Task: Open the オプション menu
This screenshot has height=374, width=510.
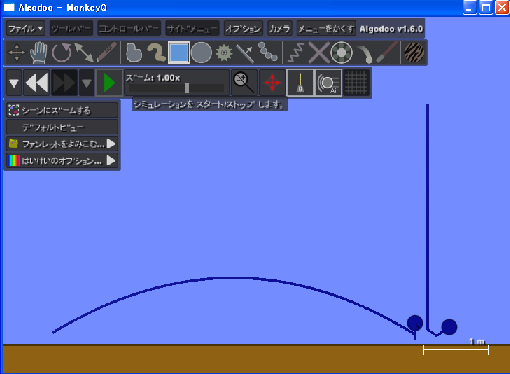Action: click(243, 29)
